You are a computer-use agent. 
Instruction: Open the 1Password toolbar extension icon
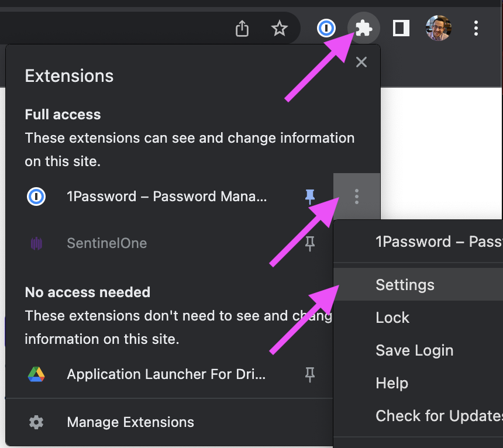(326, 28)
